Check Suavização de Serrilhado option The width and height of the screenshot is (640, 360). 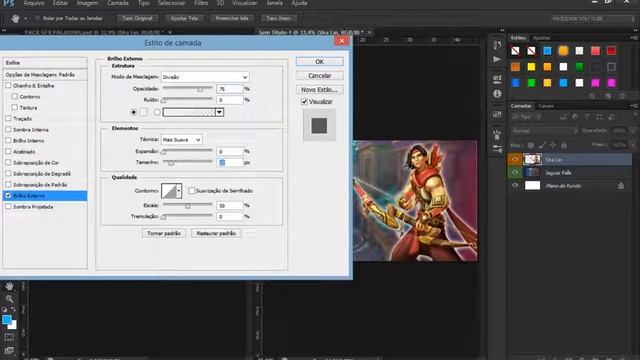[x=191, y=191]
